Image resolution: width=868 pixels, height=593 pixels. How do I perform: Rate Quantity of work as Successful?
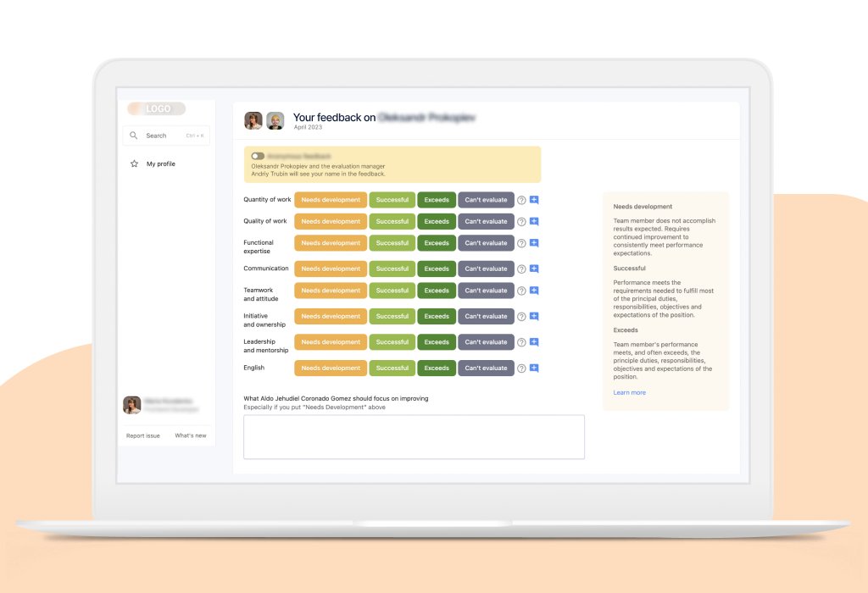392,200
